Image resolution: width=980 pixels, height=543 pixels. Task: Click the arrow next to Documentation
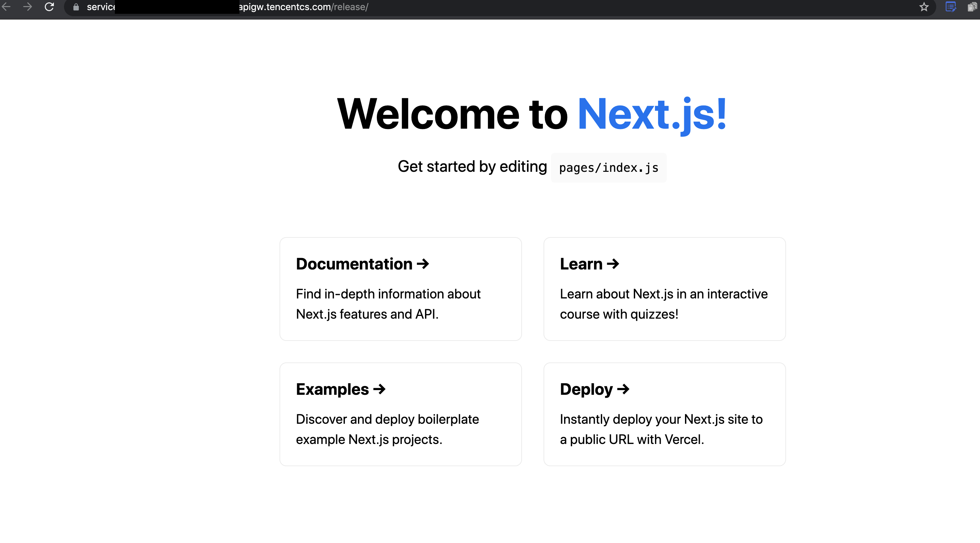423,264
